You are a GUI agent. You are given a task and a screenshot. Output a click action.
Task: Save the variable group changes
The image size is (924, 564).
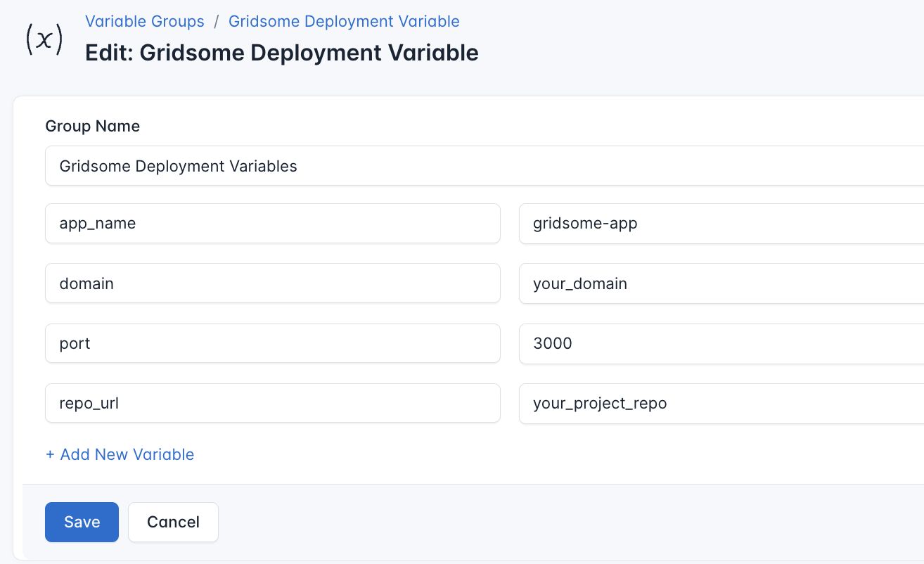point(82,522)
